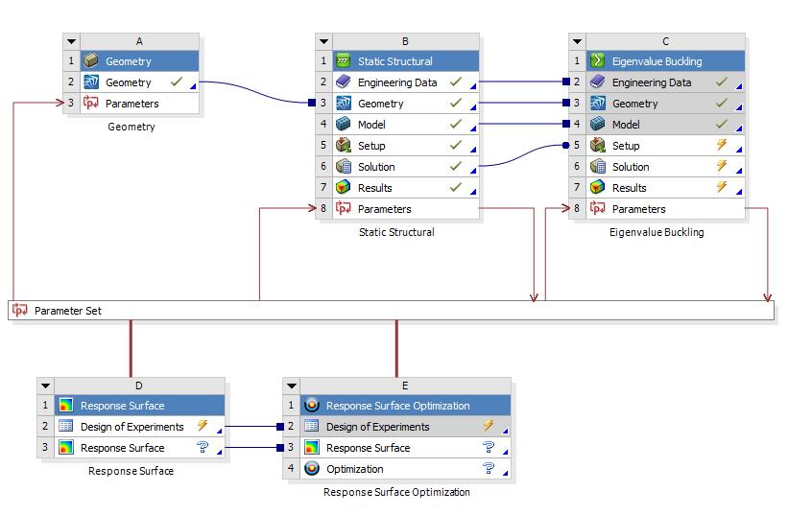Select Results cell in Static Structural
Viewport: 812px width, 515px height.
coord(406,187)
